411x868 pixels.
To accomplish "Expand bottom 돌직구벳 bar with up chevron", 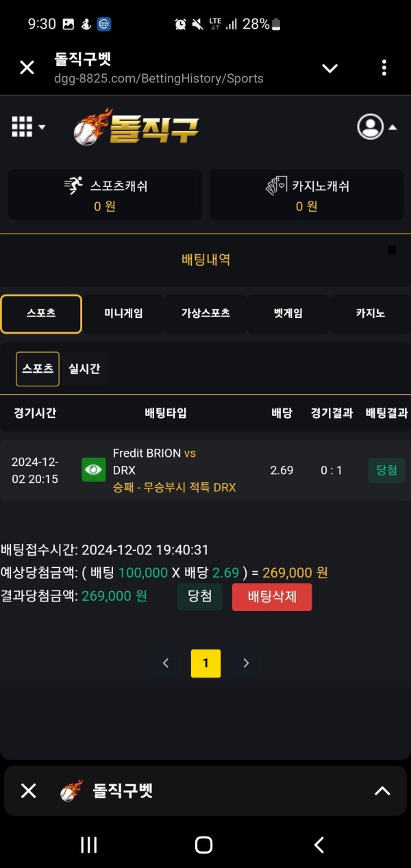I will tap(382, 791).
